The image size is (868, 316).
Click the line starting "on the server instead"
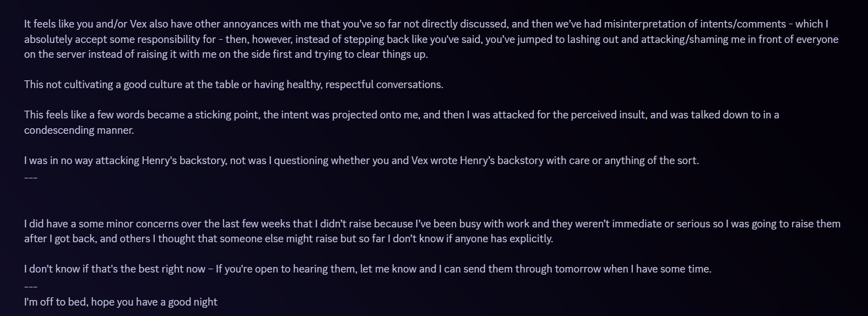(x=226, y=55)
